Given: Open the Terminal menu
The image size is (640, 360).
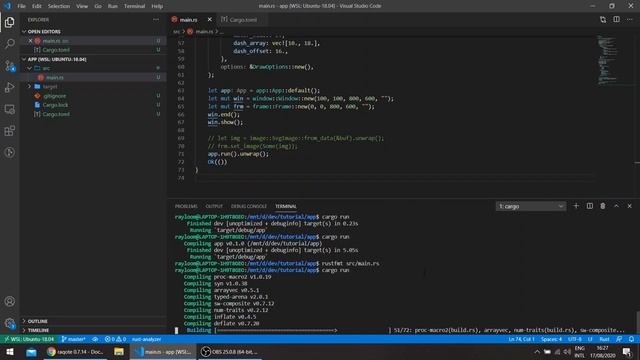Looking at the screenshot, I should coord(134,6).
